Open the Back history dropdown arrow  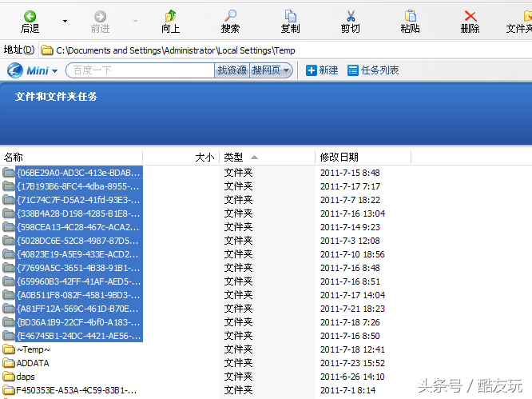[x=65, y=21]
